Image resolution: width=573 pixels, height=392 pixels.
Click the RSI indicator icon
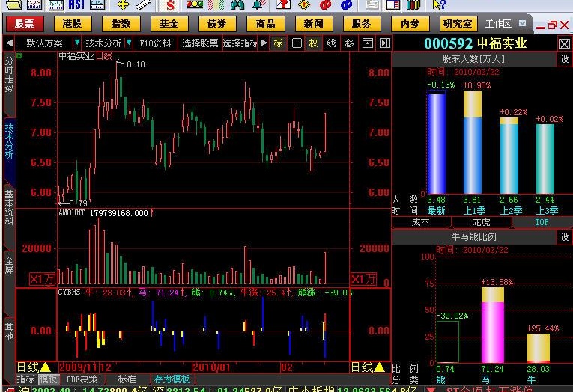tap(76, 4)
